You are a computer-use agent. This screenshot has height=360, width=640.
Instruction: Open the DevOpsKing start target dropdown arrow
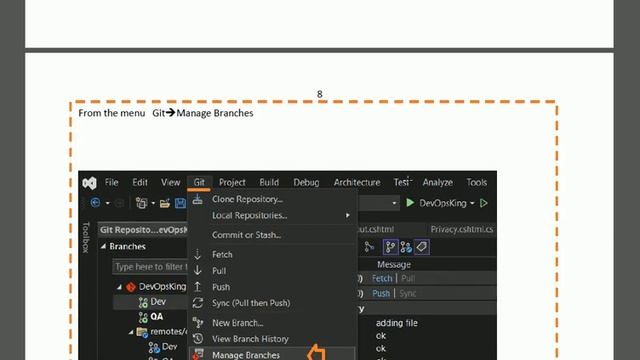pos(472,203)
